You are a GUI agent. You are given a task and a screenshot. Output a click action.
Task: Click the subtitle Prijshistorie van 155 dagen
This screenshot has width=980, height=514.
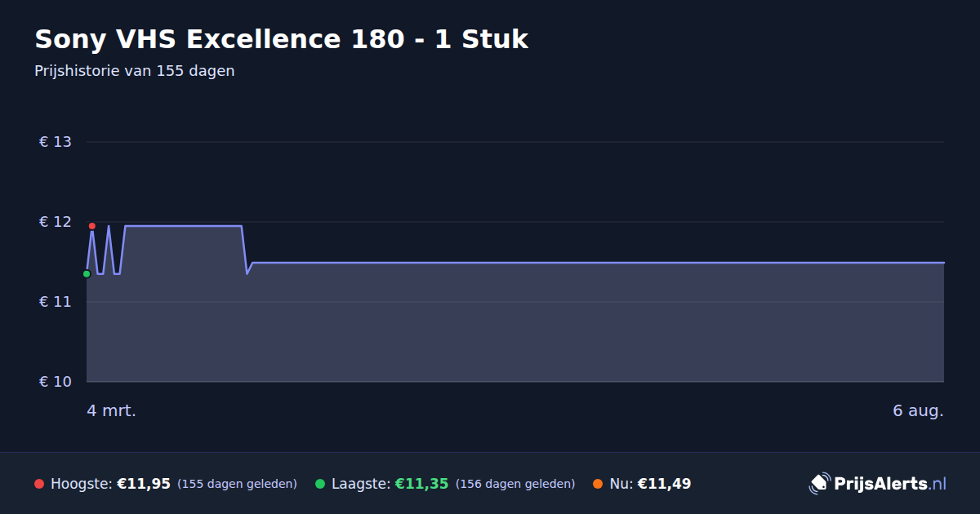(135, 71)
